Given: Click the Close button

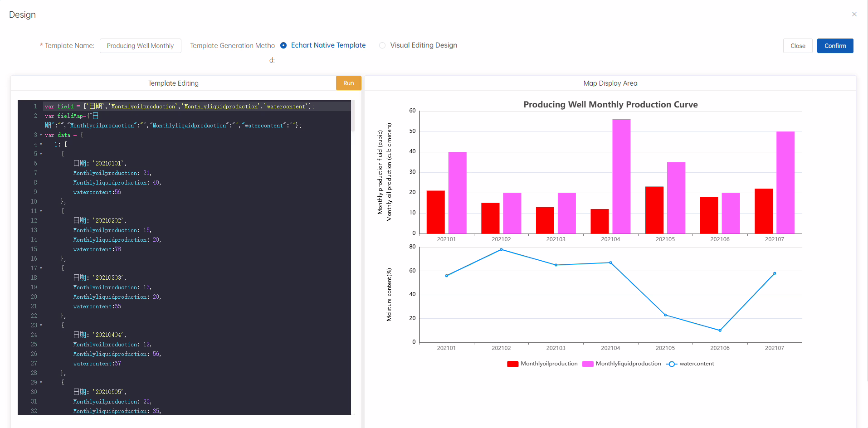Looking at the screenshot, I should tap(797, 46).
